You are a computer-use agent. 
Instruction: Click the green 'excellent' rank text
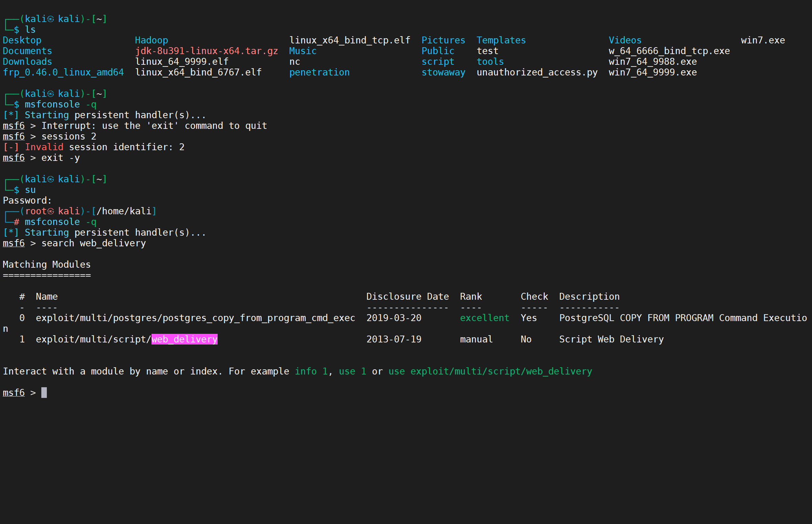484,318
